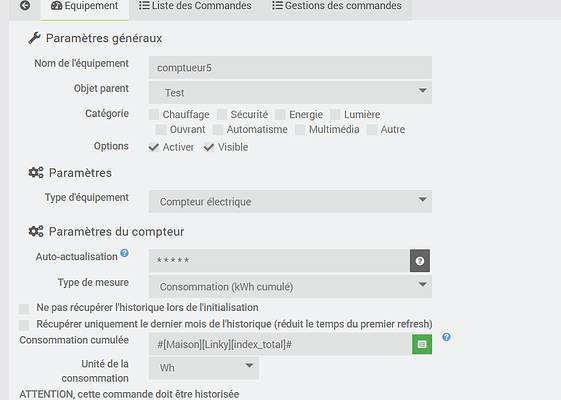Click the Nom de l'équipement field
561x400 pixels.
pos(290,67)
